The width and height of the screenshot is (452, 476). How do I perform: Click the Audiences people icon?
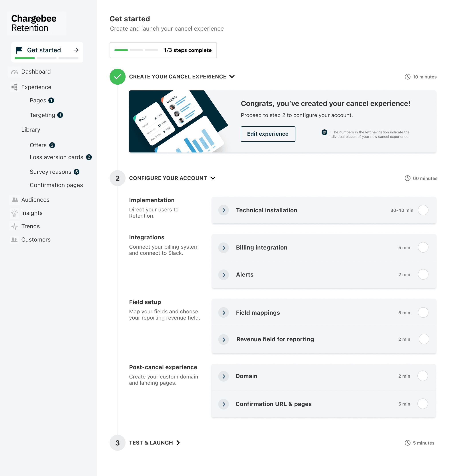[x=15, y=200]
